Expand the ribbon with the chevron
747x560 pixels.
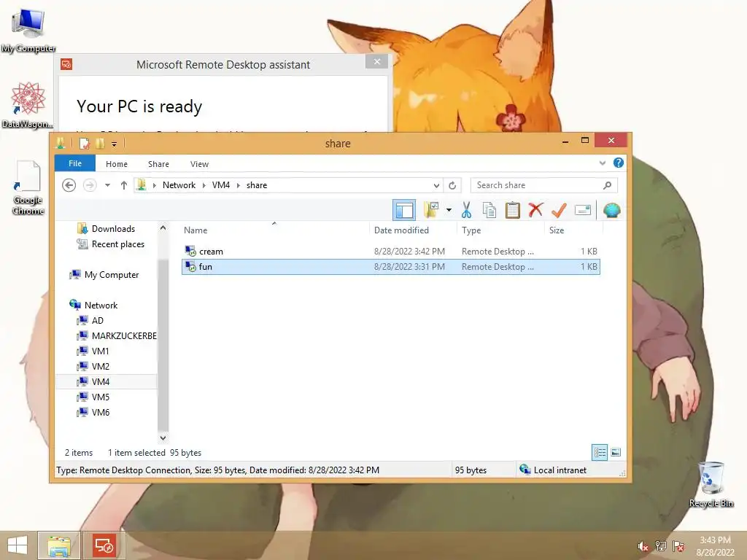tap(602, 163)
